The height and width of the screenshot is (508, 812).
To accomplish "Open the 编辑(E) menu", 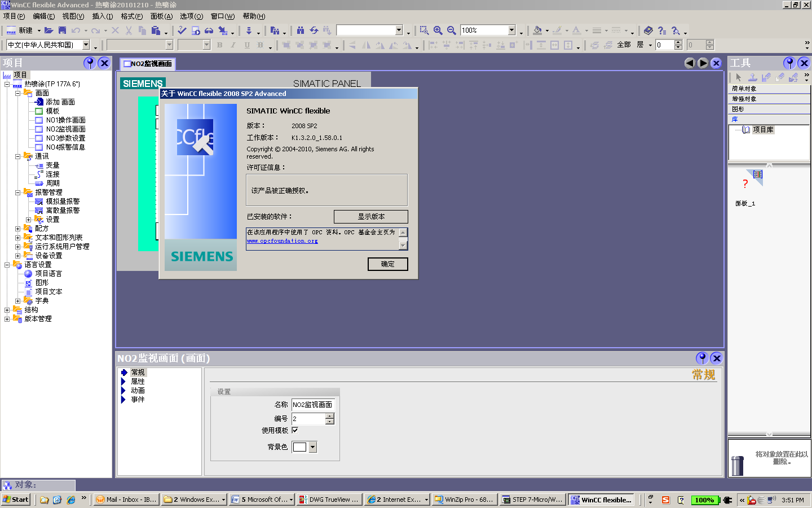I will (44, 16).
